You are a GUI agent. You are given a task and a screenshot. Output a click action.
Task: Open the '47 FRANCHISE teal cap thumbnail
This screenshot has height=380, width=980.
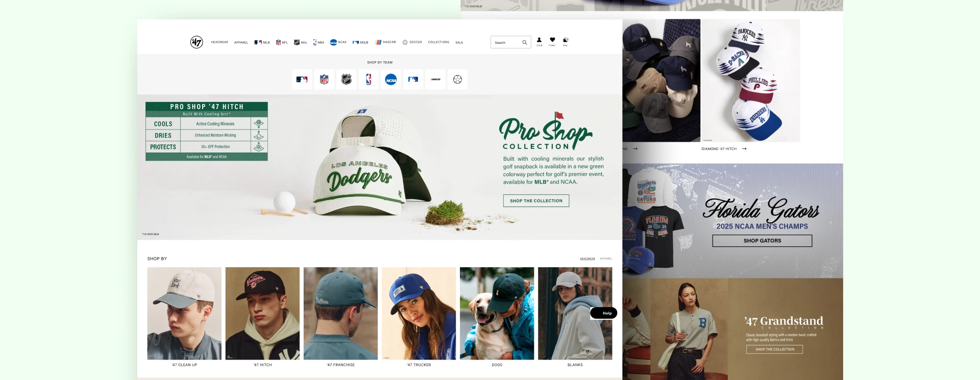click(x=340, y=314)
